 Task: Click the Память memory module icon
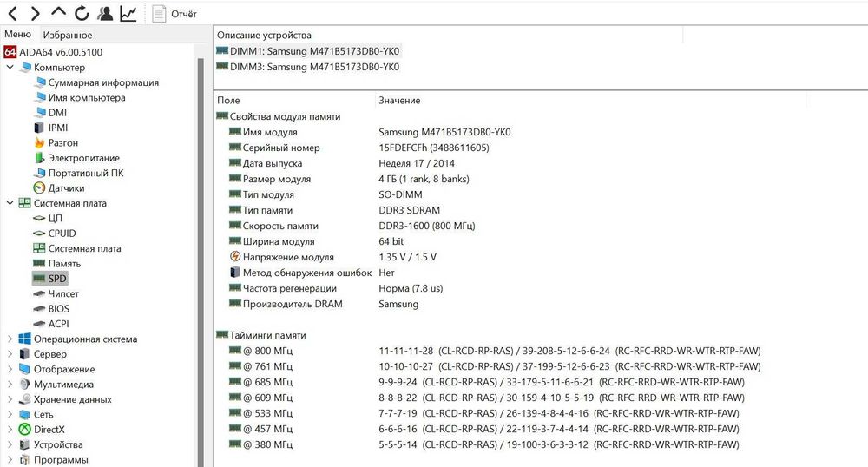tap(39, 263)
